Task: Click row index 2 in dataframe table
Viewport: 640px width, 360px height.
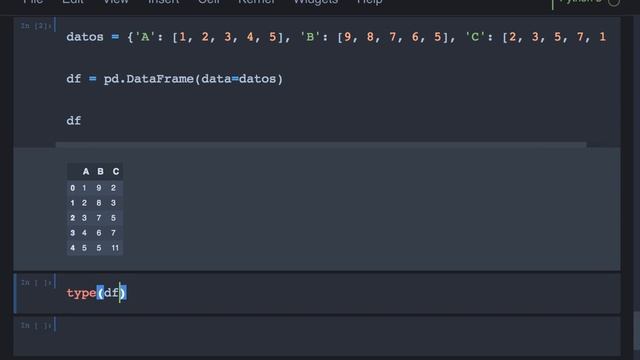Action: click(73, 218)
